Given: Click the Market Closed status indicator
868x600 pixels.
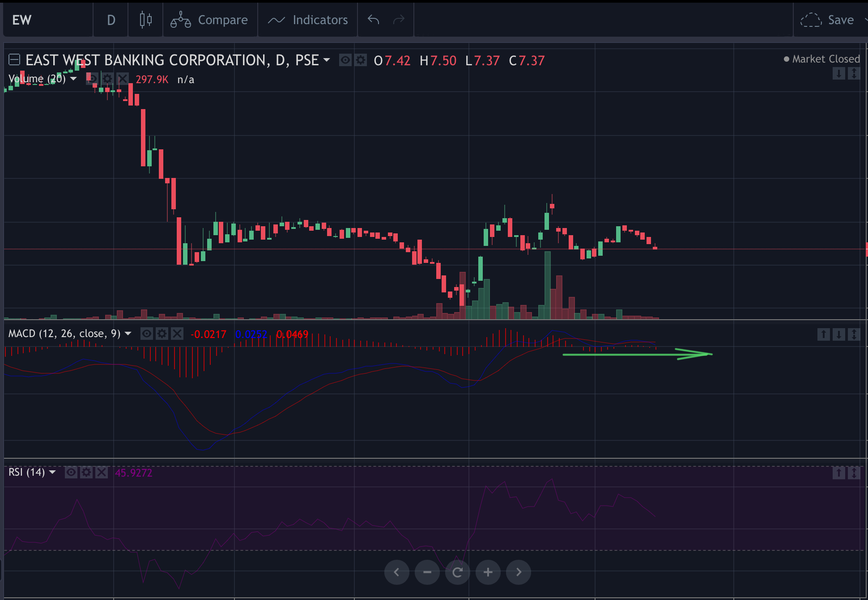Looking at the screenshot, I should click(x=822, y=59).
